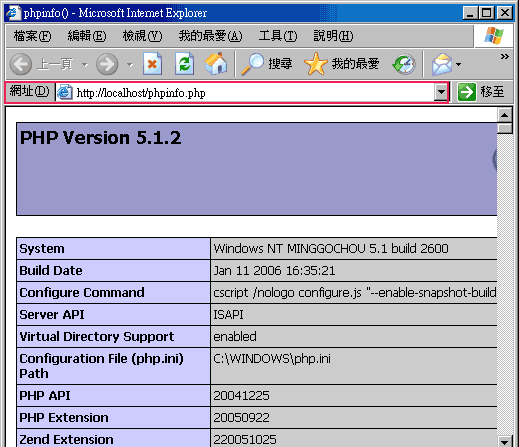Screen dimensions: 519x447
Task: Go back with the Back arrow button
Action: (x=21, y=64)
